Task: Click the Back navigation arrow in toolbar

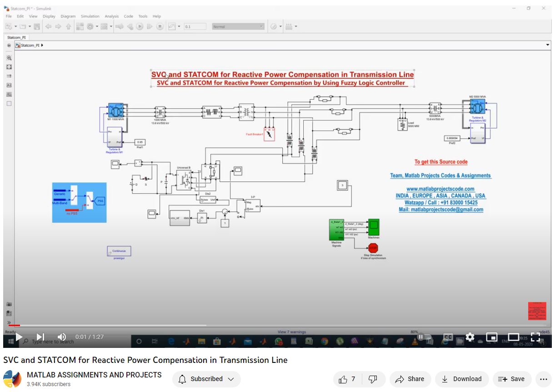Action: 49,27
